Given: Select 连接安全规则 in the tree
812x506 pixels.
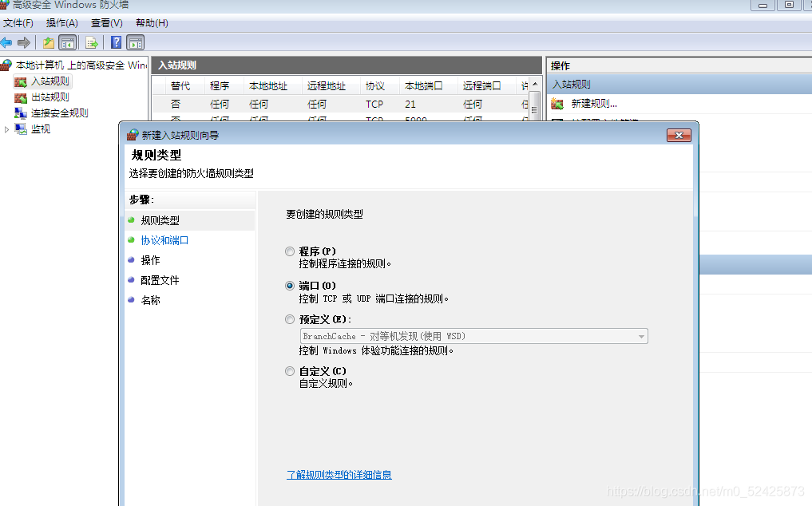Looking at the screenshot, I should tap(60, 113).
